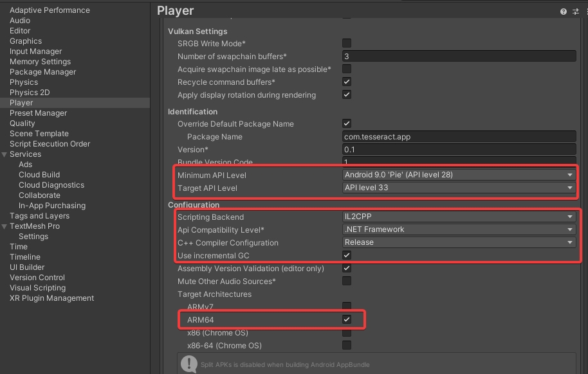Click the Number of swapchain buffers field
Viewport: 588px width, 374px height.
(459, 57)
